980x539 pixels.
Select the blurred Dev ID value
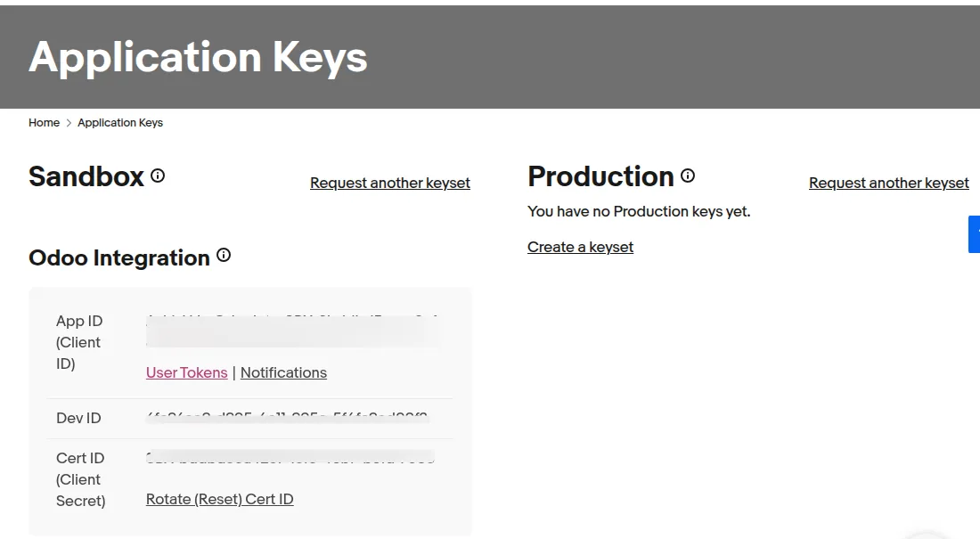(x=288, y=417)
